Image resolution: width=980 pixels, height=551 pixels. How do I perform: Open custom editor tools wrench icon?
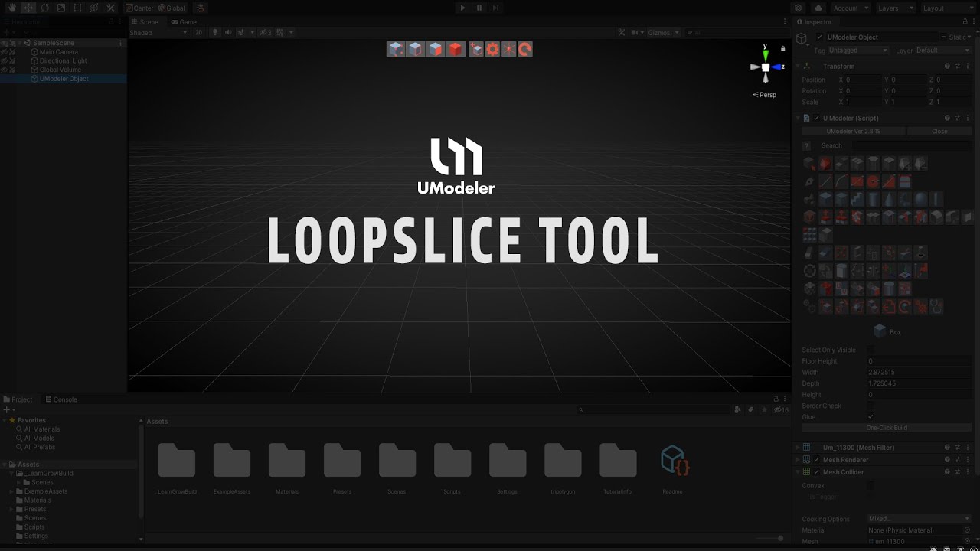point(110,8)
